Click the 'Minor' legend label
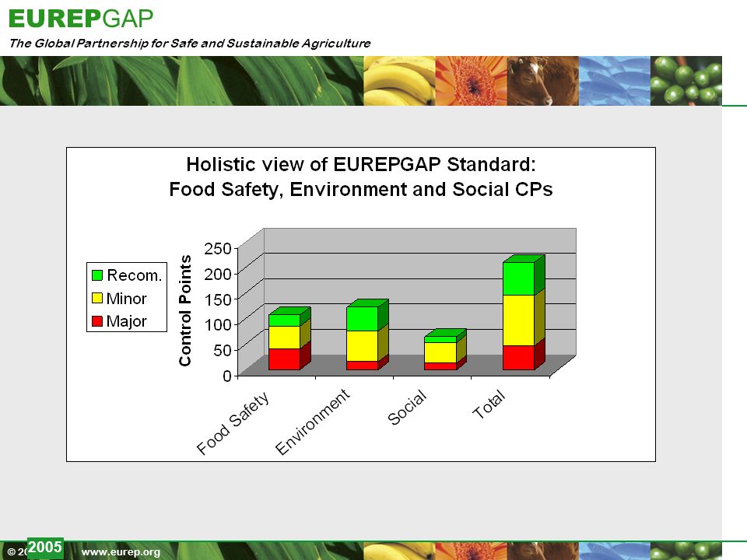Screen dimensions: 747x560 click(126, 298)
